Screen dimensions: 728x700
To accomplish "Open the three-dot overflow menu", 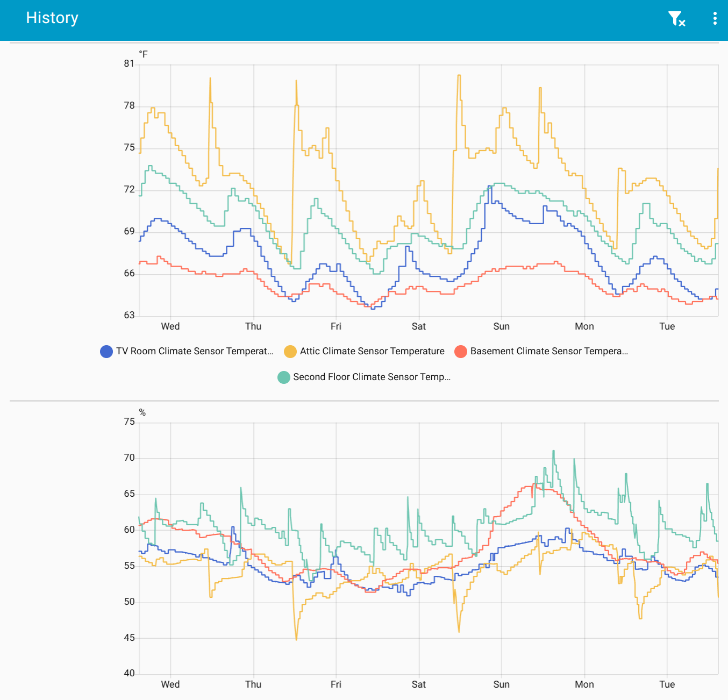I will point(715,19).
